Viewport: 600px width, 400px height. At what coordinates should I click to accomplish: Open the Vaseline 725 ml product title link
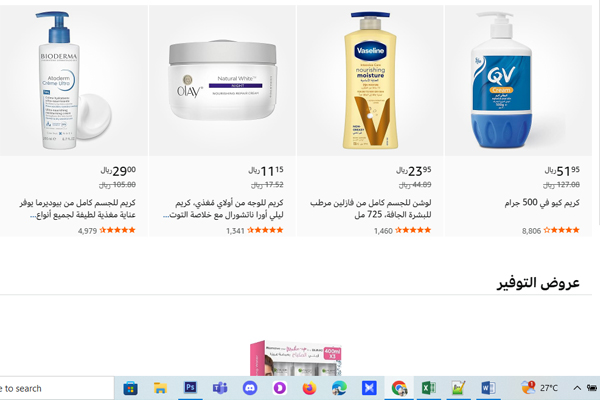(x=370, y=209)
